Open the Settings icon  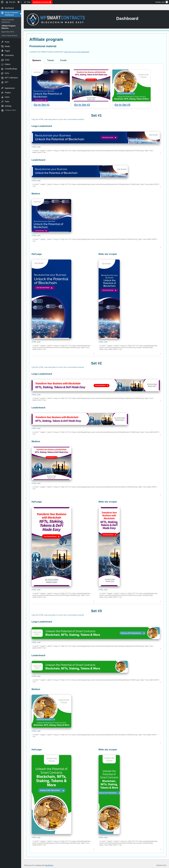click(x=2, y=106)
